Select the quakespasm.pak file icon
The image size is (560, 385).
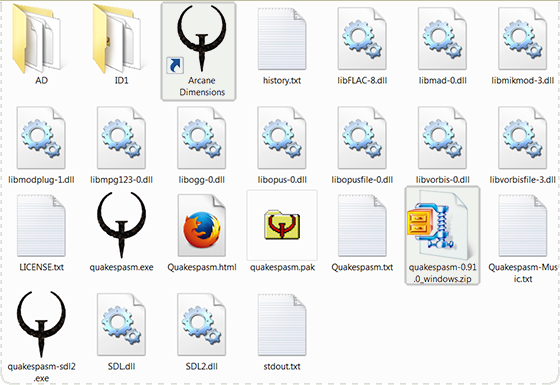point(282,225)
